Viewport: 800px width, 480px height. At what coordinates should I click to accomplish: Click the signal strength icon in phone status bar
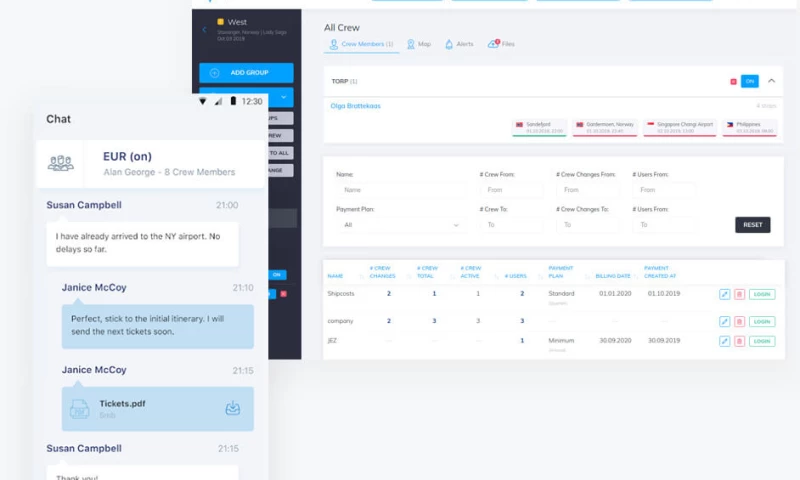[x=218, y=101]
